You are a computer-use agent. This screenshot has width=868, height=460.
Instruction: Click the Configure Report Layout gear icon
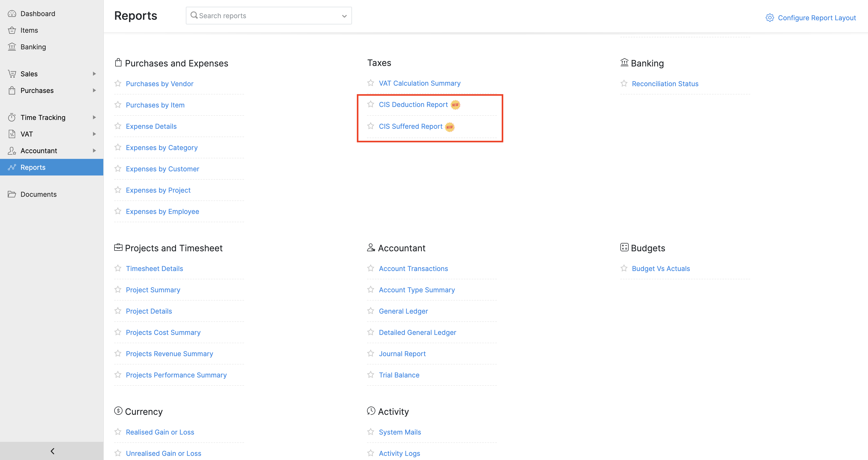pyautogui.click(x=770, y=18)
